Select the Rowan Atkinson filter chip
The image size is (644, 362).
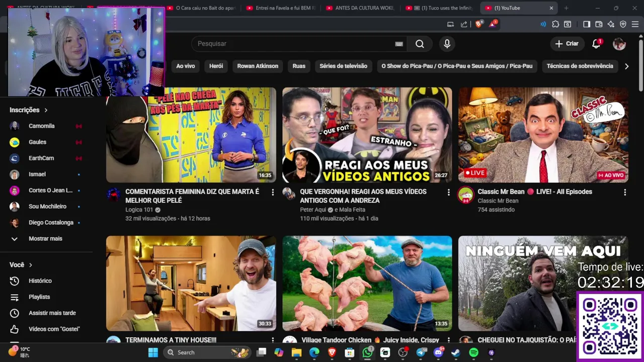258,66
